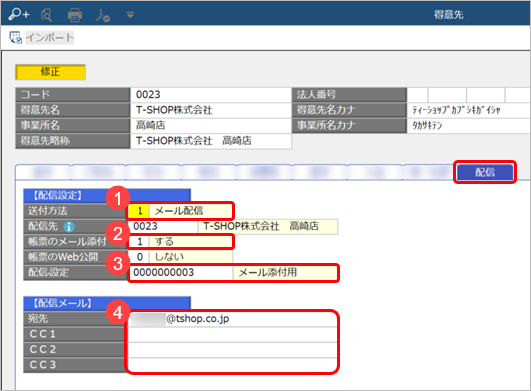Click the 得意先略称 field
The image size is (531, 391).
(x=211, y=141)
